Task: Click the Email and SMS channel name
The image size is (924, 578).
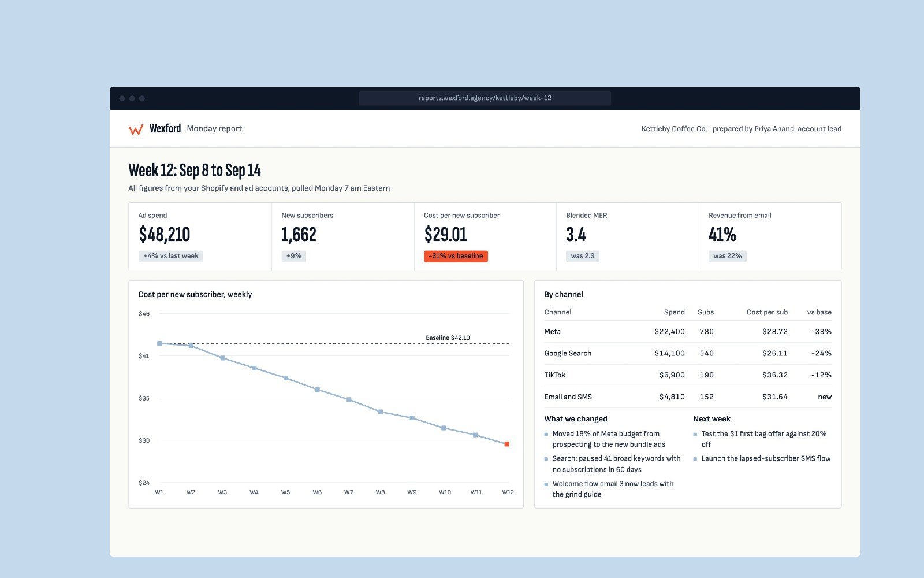Action: (x=568, y=397)
